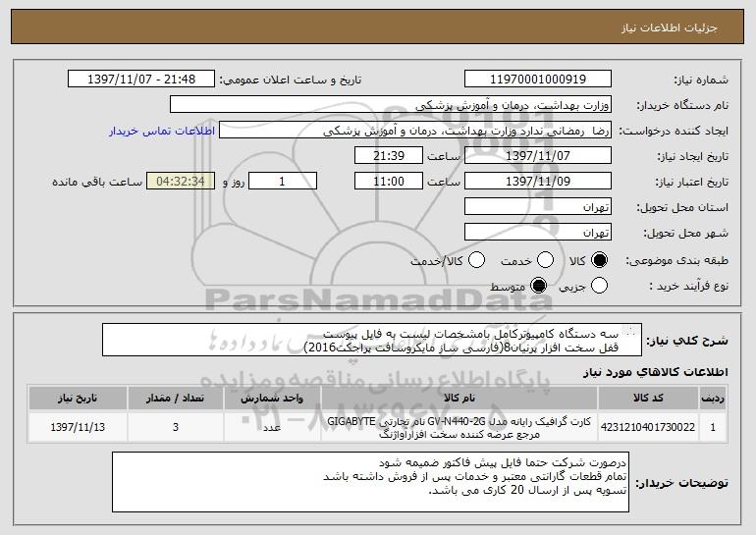Screen dimensions: 756x535
Task: Click the تعداد / مقدار column header
Action: pyautogui.click(x=175, y=399)
